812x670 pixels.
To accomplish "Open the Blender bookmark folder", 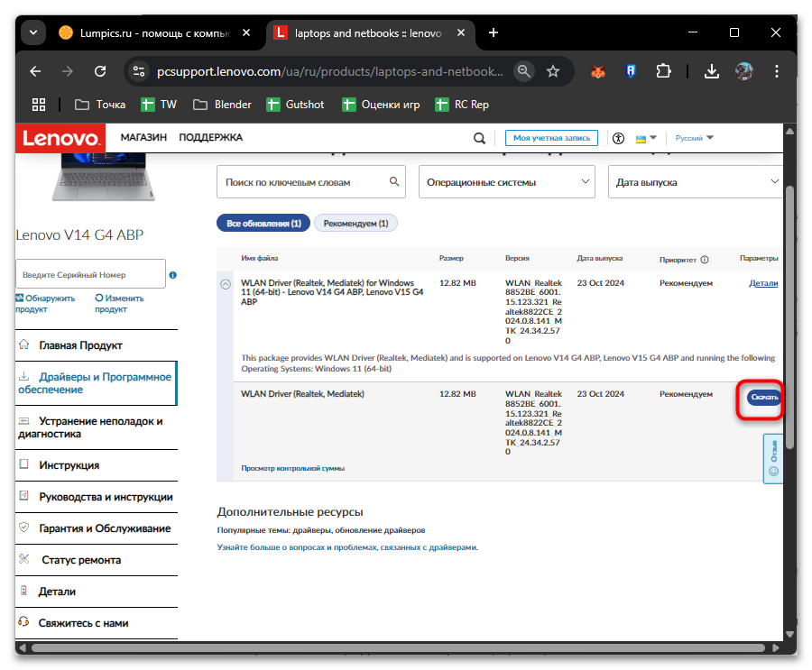I will coord(222,105).
